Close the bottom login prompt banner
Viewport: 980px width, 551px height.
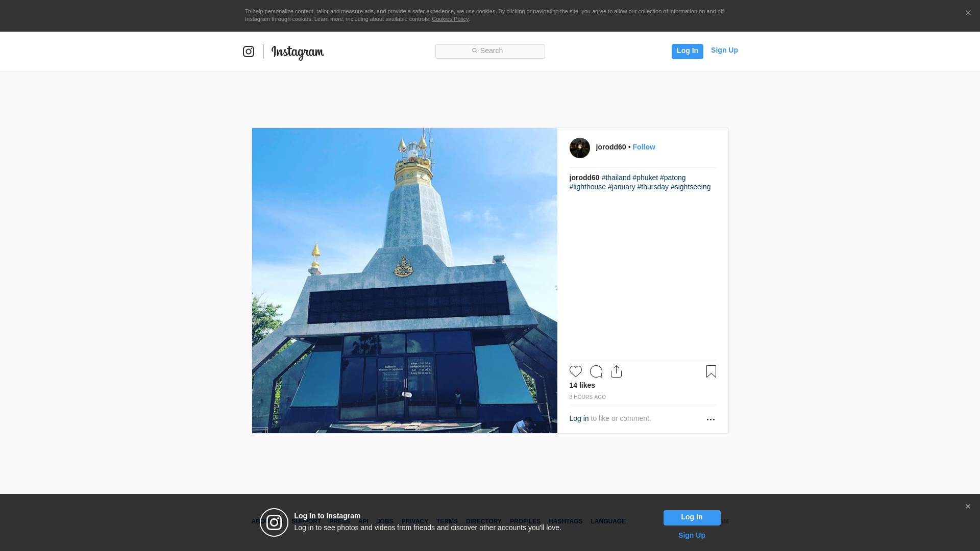coord(968,507)
